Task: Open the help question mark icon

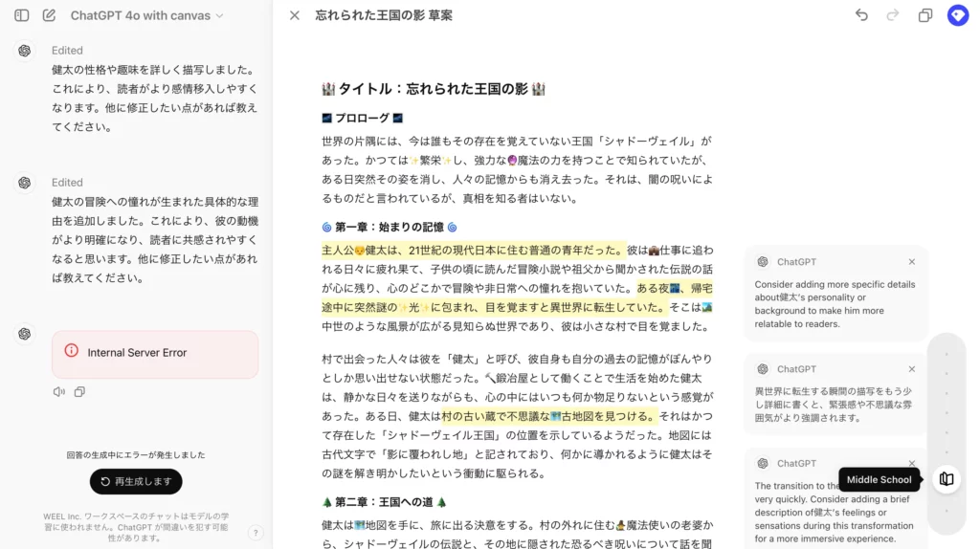Action: point(256,533)
